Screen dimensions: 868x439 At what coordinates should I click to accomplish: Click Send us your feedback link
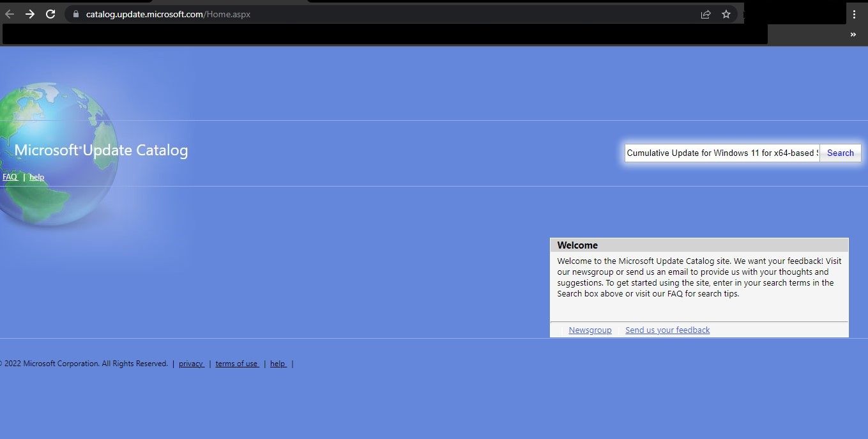pos(667,330)
